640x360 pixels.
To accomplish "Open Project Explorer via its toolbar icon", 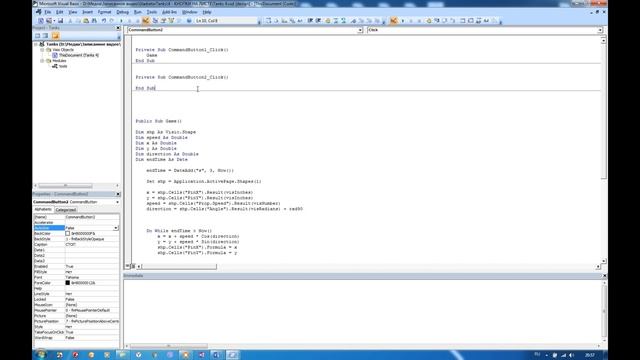I will tap(155, 20).
